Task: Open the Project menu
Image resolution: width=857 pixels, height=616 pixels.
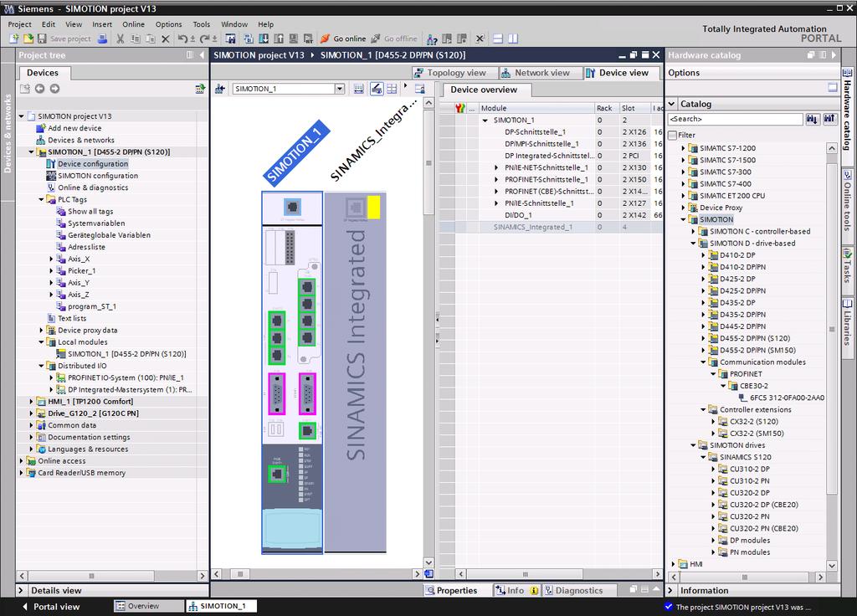Action: pyautogui.click(x=20, y=24)
